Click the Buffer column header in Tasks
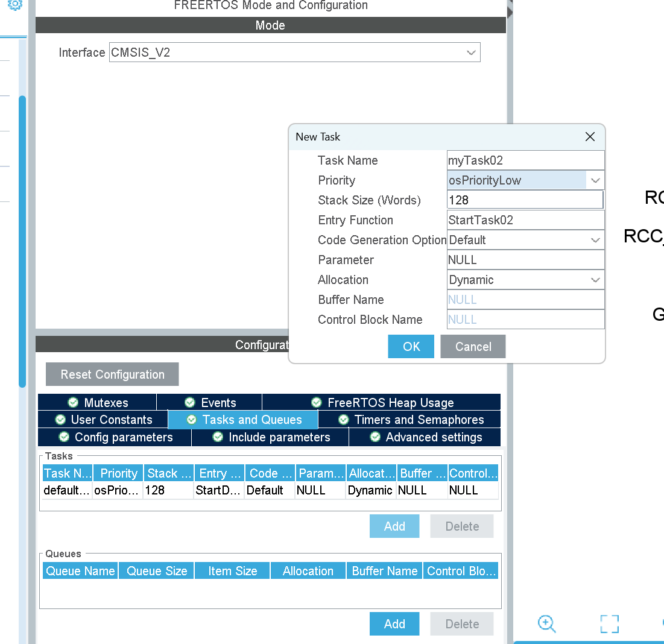Image resolution: width=664 pixels, height=644 pixels. [x=422, y=473]
